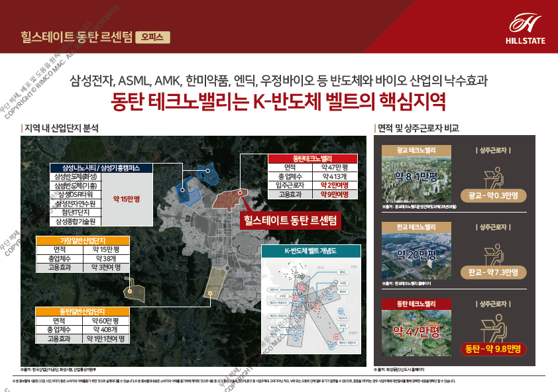
Task: Click the 약 3천여 명 cell
Action: pyautogui.click(x=105, y=268)
